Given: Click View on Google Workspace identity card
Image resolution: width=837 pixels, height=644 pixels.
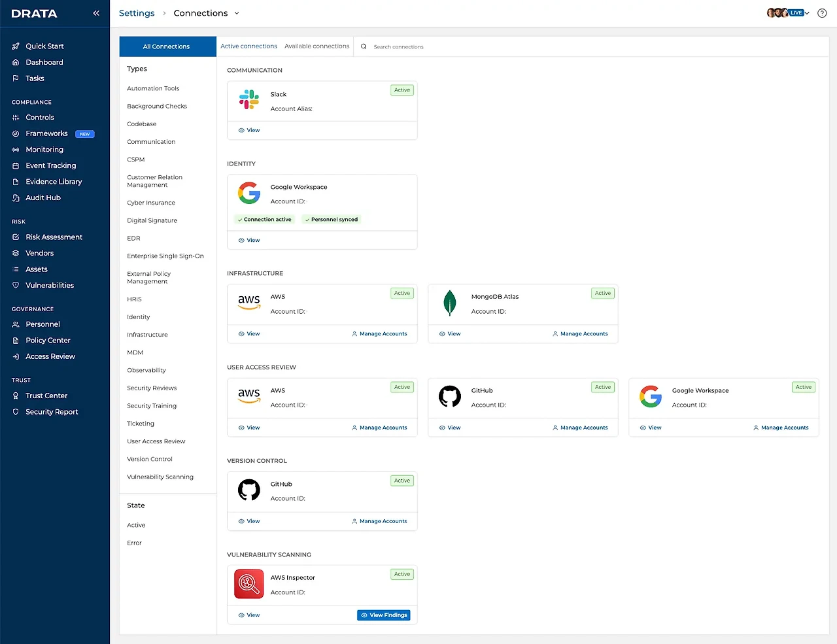Looking at the screenshot, I should pyautogui.click(x=249, y=241).
